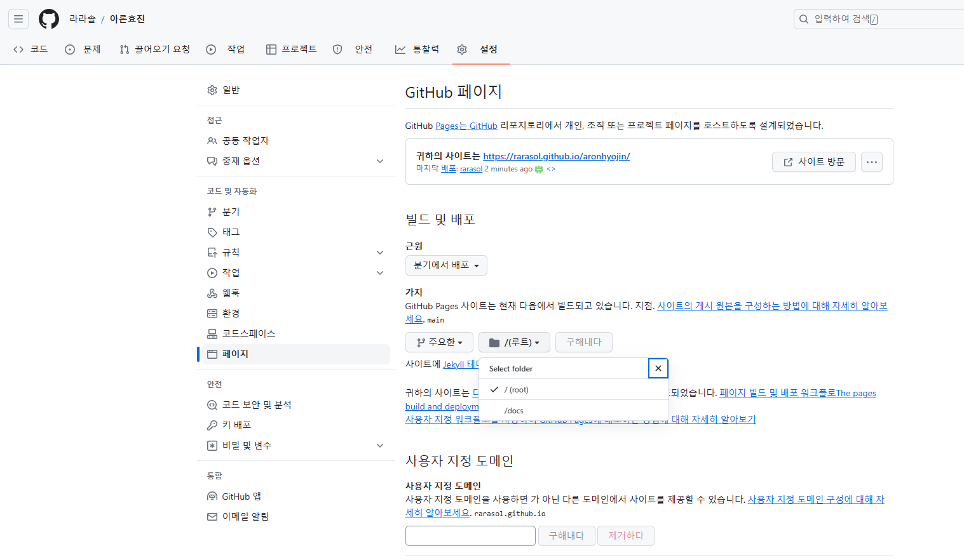The height and width of the screenshot is (560, 964).
Task: Click the disabled 구해내다 button next to folder
Action: pyautogui.click(x=584, y=342)
